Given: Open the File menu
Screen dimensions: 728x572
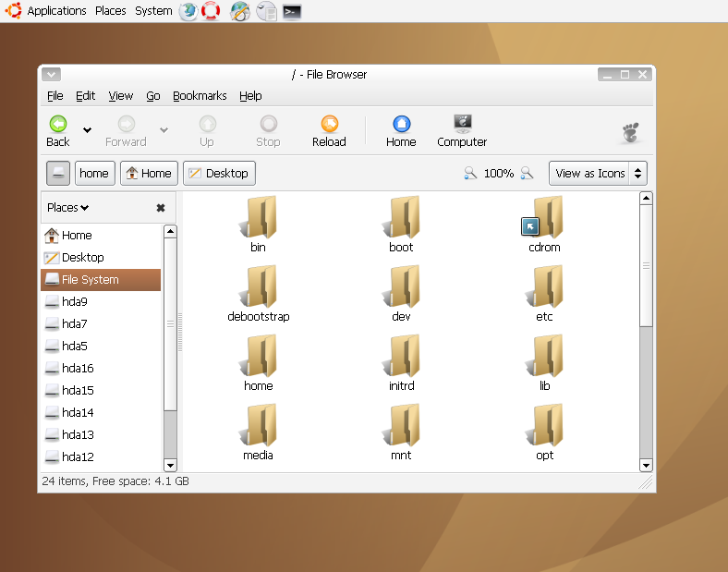Looking at the screenshot, I should 55,96.
